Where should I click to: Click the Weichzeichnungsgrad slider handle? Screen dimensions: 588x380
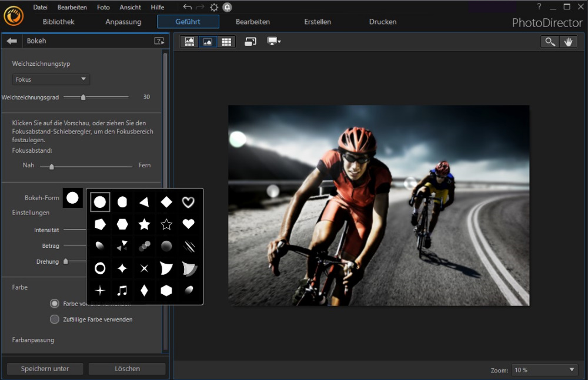point(83,97)
